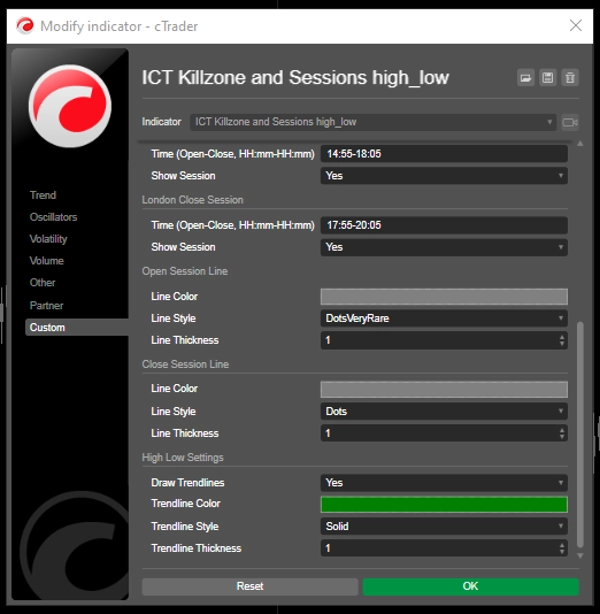This screenshot has width=600, height=614.
Task: Pick Open Session Line color swatch
Action: point(444,296)
